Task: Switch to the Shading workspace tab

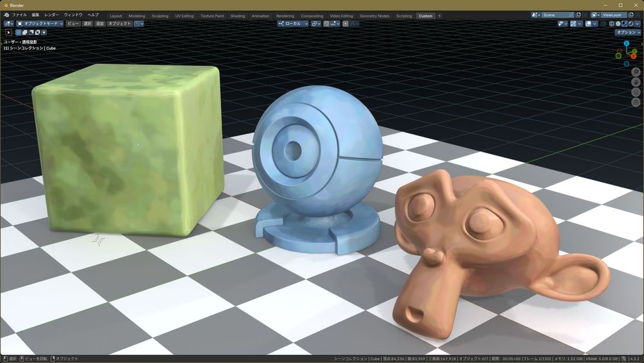Action: tap(238, 16)
